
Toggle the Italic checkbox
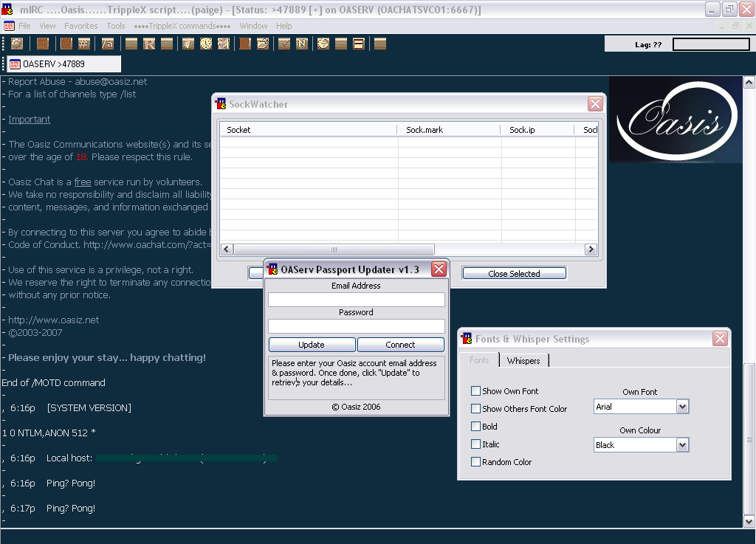pyautogui.click(x=475, y=444)
